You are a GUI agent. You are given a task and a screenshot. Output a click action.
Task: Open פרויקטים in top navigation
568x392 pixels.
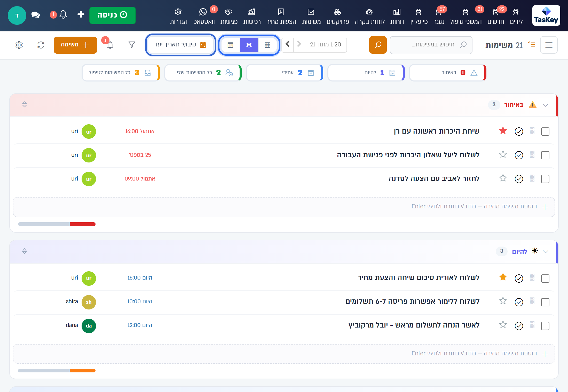click(x=338, y=16)
